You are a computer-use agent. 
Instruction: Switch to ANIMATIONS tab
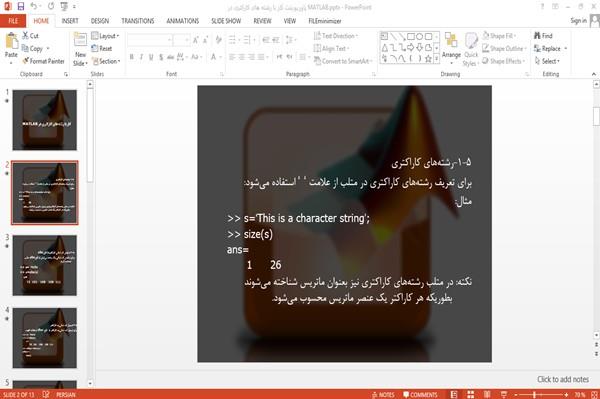click(183, 21)
